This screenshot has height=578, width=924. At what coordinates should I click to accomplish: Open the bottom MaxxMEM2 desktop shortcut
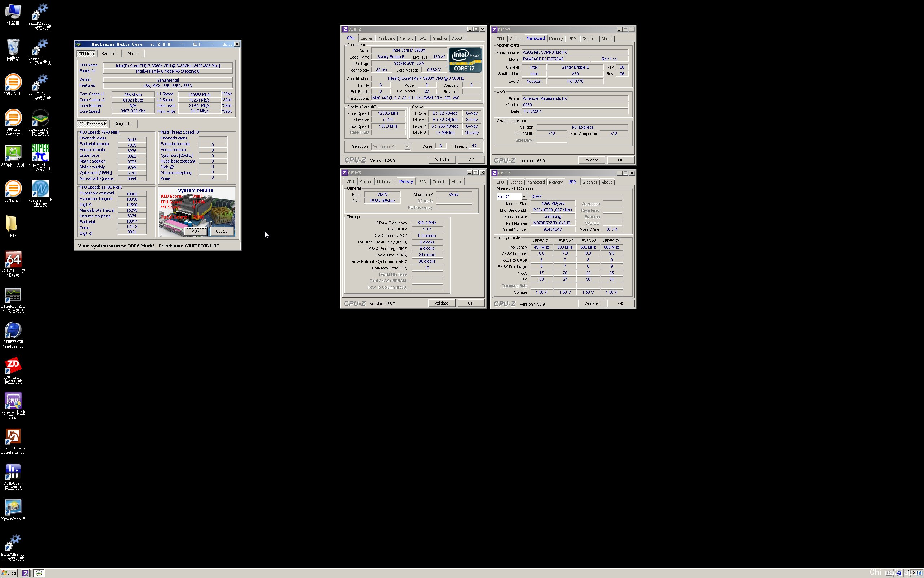(x=13, y=547)
